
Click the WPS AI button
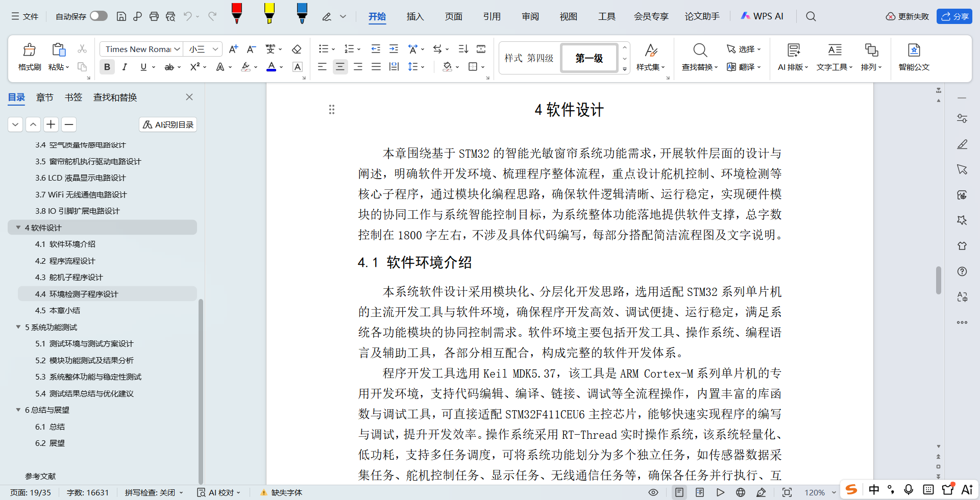tap(762, 16)
